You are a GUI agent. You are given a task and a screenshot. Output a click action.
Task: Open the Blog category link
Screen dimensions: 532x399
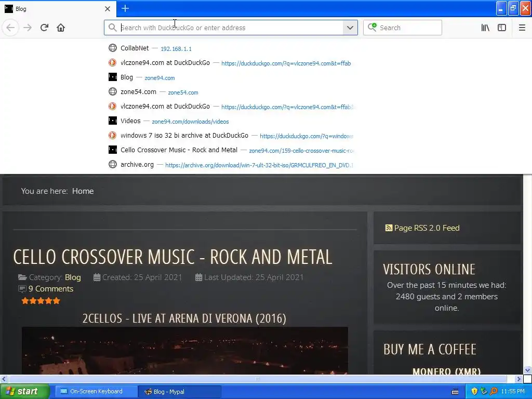pyautogui.click(x=73, y=277)
